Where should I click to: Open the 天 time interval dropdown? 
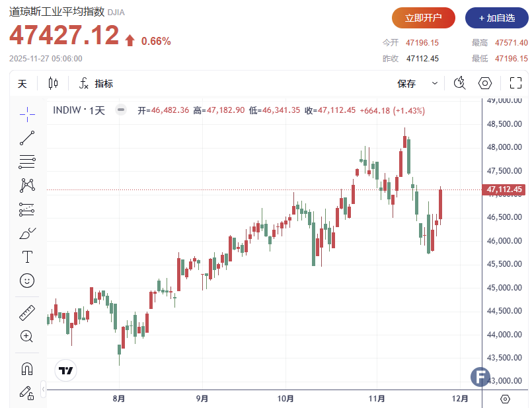click(22, 84)
